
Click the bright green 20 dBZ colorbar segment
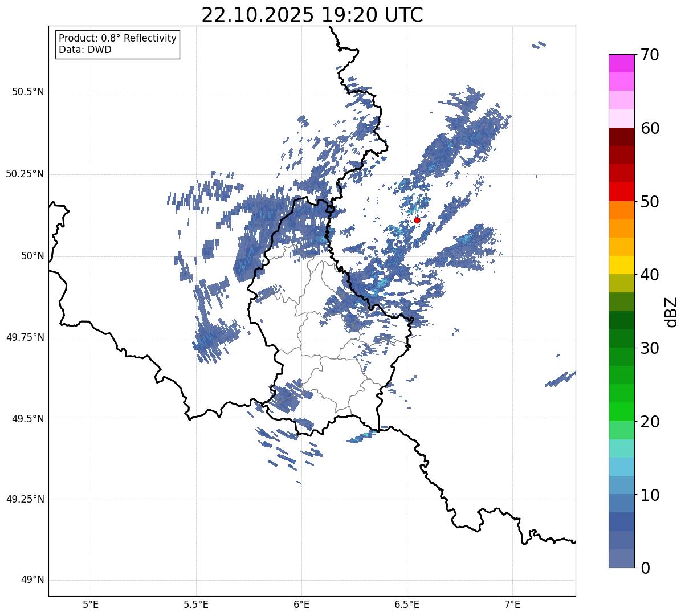[621, 411]
